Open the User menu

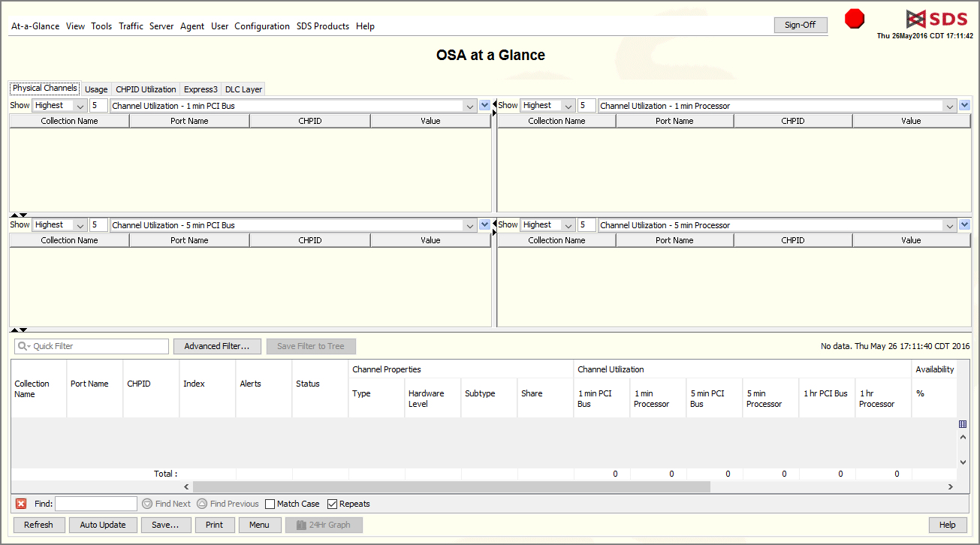coord(219,26)
